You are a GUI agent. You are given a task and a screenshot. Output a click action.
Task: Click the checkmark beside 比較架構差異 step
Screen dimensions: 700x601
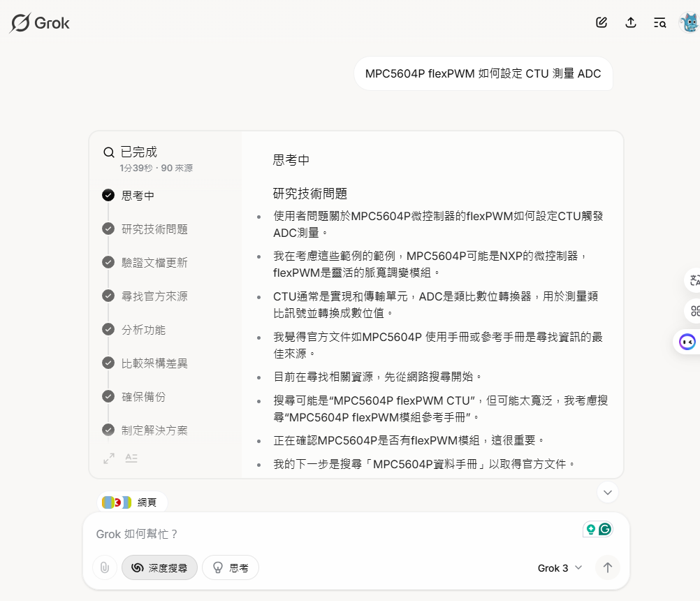point(108,363)
